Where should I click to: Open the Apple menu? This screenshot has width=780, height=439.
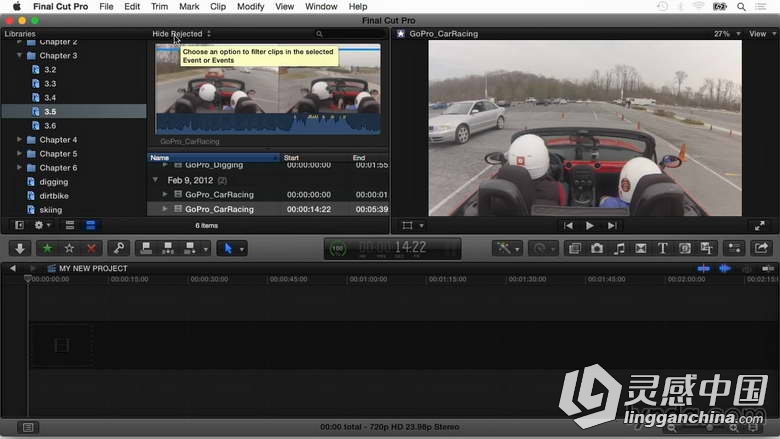click(x=16, y=6)
